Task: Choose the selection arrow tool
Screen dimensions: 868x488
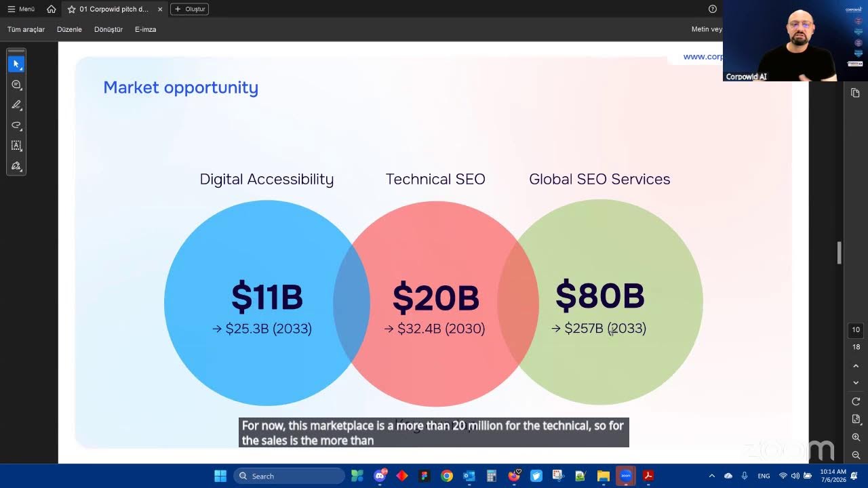Action: (16, 64)
